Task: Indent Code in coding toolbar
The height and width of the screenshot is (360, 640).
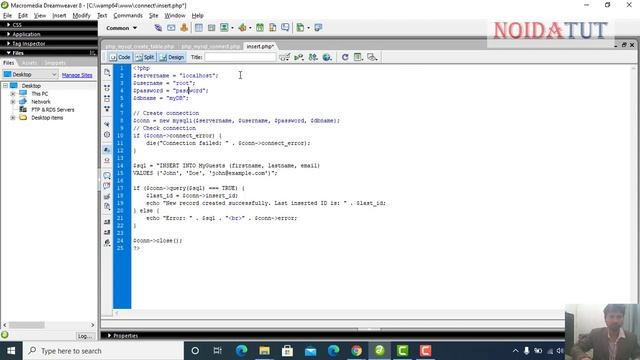Action: point(107,222)
